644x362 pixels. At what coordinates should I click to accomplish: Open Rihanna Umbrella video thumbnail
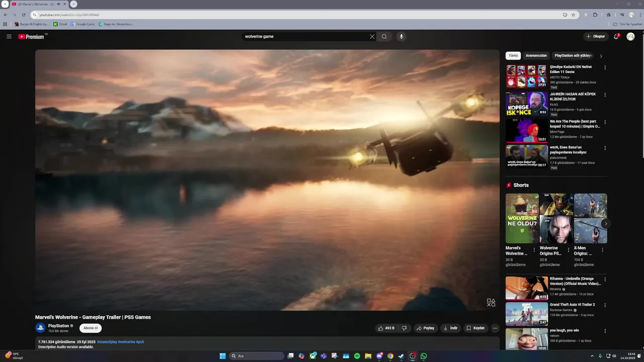(x=527, y=288)
